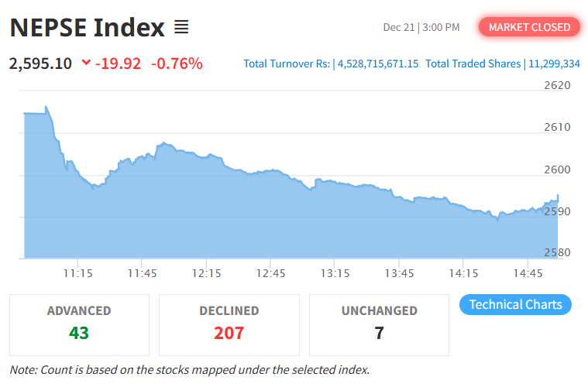Click the 13:15 time label on chart axis
Image resolution: width=588 pixels, height=387 pixels.
(335, 272)
